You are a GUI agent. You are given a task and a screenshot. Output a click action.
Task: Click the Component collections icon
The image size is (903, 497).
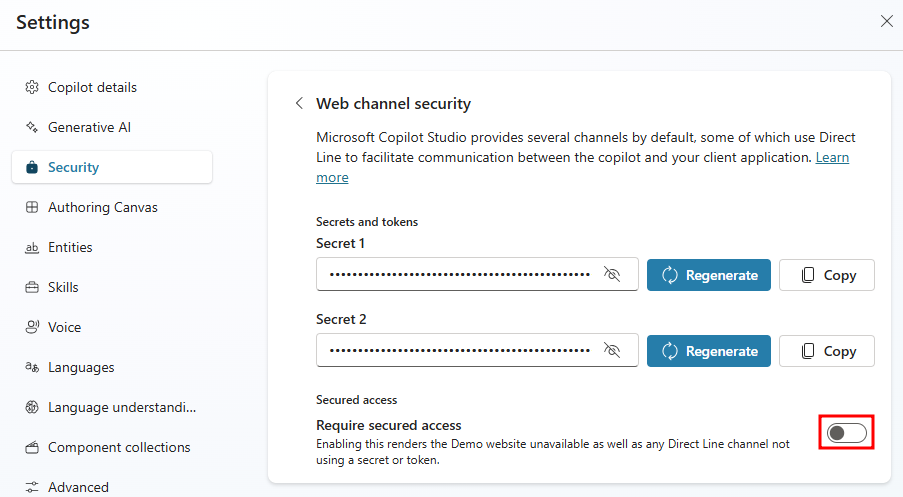(x=32, y=447)
